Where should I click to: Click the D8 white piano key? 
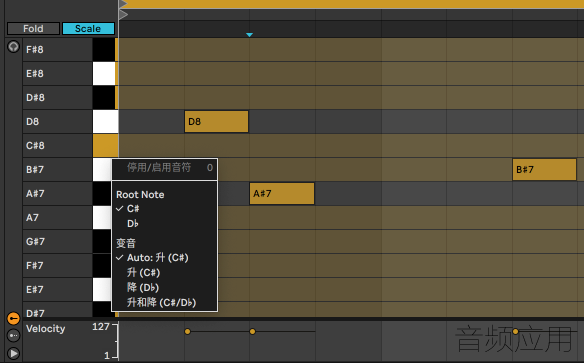coord(105,121)
